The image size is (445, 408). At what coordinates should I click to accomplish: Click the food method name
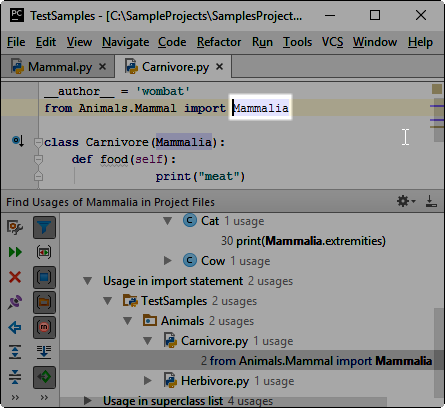(114, 159)
